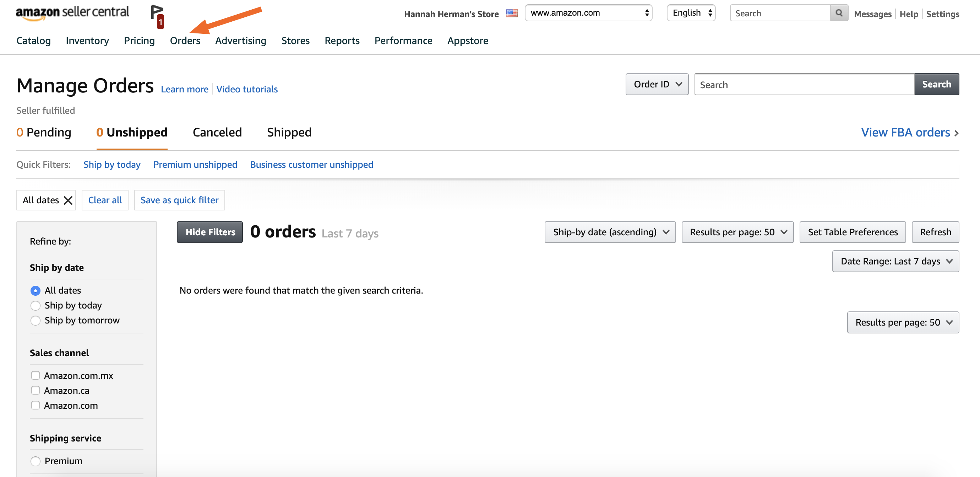Image resolution: width=980 pixels, height=477 pixels.
Task: Open the Pricing menu
Action: click(x=139, y=41)
